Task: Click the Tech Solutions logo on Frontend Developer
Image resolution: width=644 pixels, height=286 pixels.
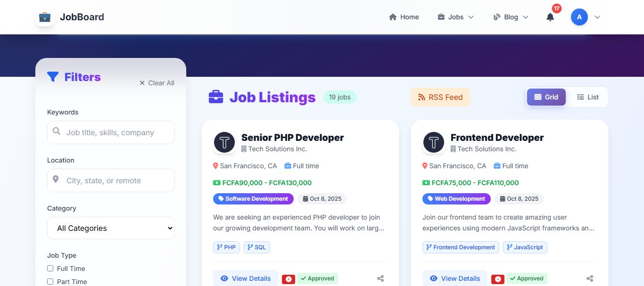Action: tap(434, 142)
